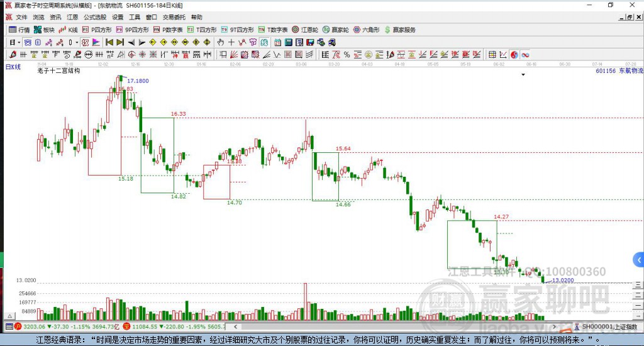Open the 工具 menu

click(x=135, y=17)
